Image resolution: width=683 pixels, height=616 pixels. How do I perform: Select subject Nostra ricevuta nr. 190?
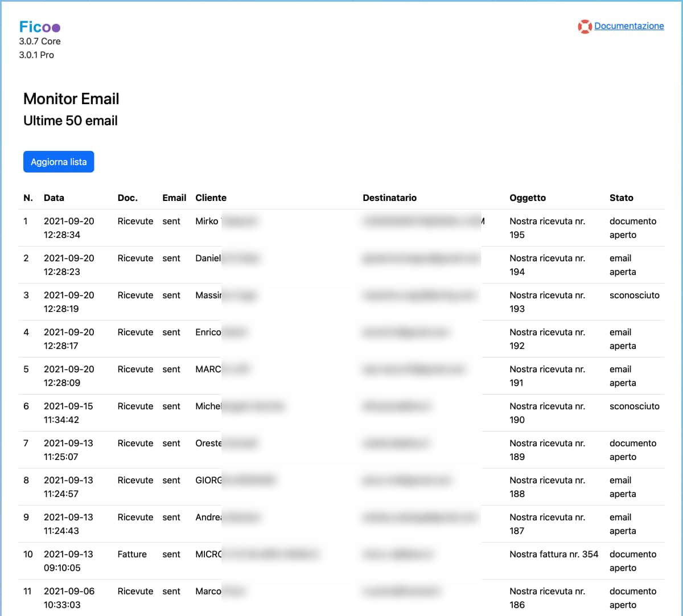(547, 413)
